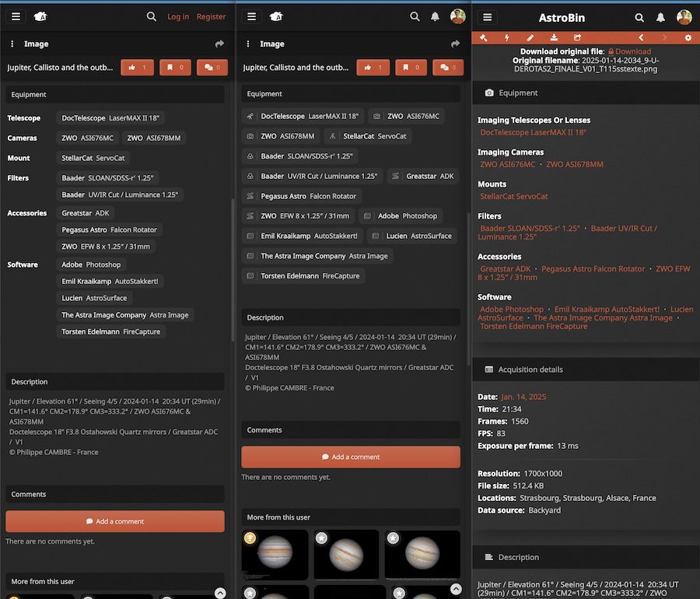700x599 pixels.
Task: Open StellarCat ServoCat chip under Mount
Action: point(93,158)
